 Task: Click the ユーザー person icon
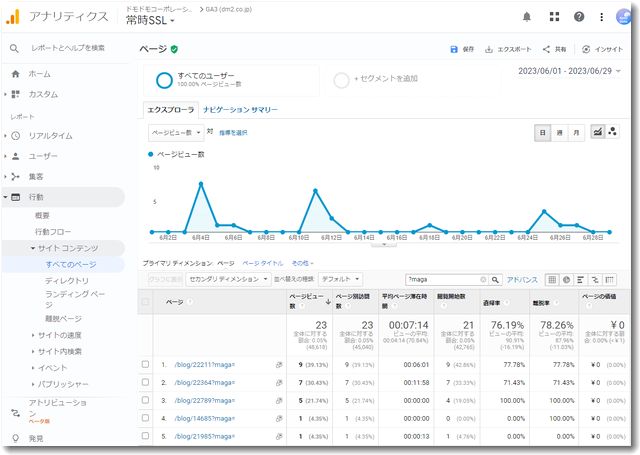[x=16, y=156]
